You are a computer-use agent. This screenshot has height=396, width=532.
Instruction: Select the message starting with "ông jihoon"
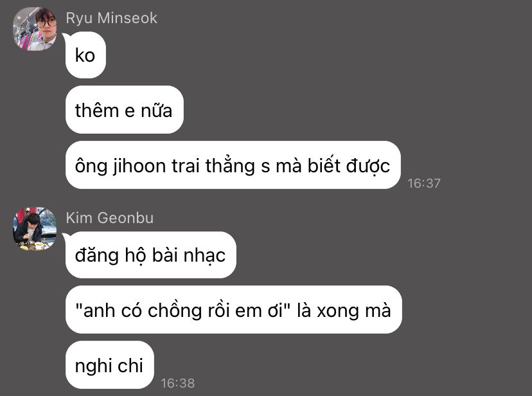233,165
